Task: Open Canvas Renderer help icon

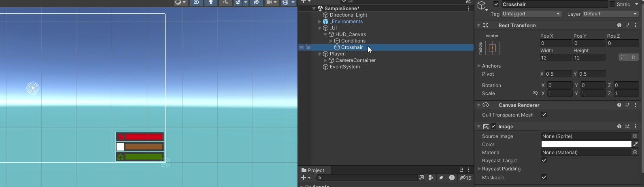Action: (x=619, y=105)
